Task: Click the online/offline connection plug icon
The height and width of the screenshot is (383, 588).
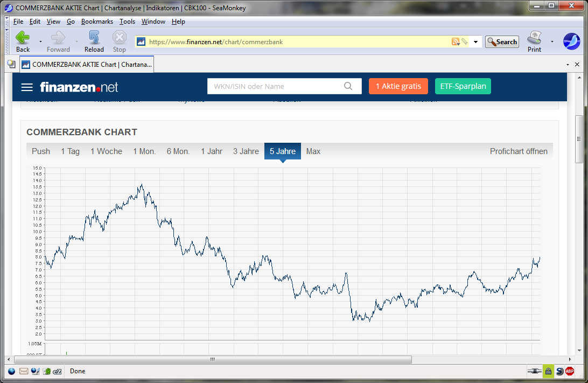Action: point(534,371)
